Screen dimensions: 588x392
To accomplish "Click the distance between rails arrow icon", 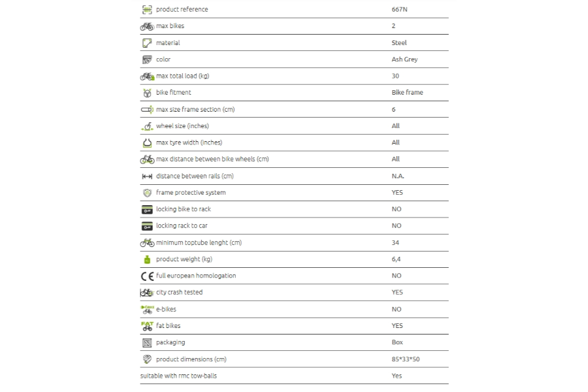I will 147,176.
